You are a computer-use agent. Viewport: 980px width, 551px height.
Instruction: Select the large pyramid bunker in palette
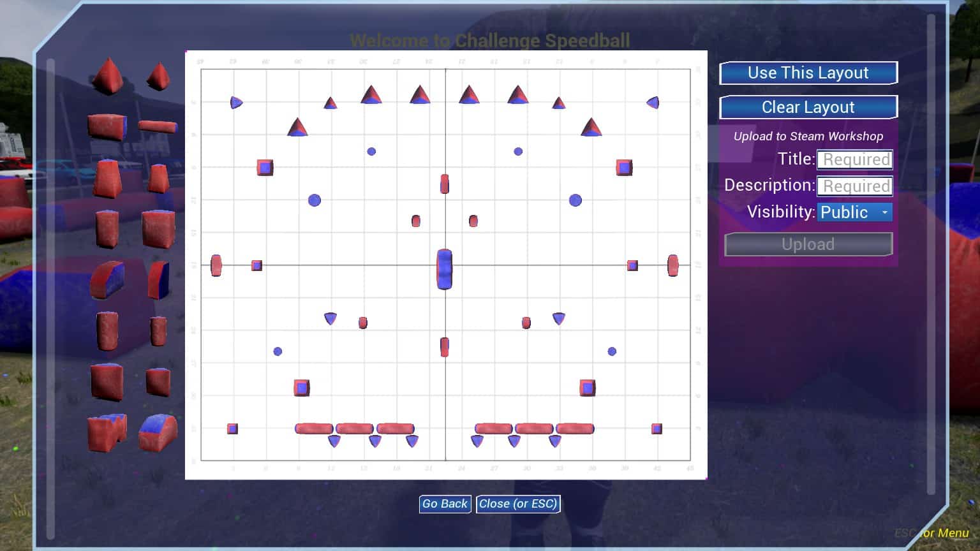click(108, 76)
